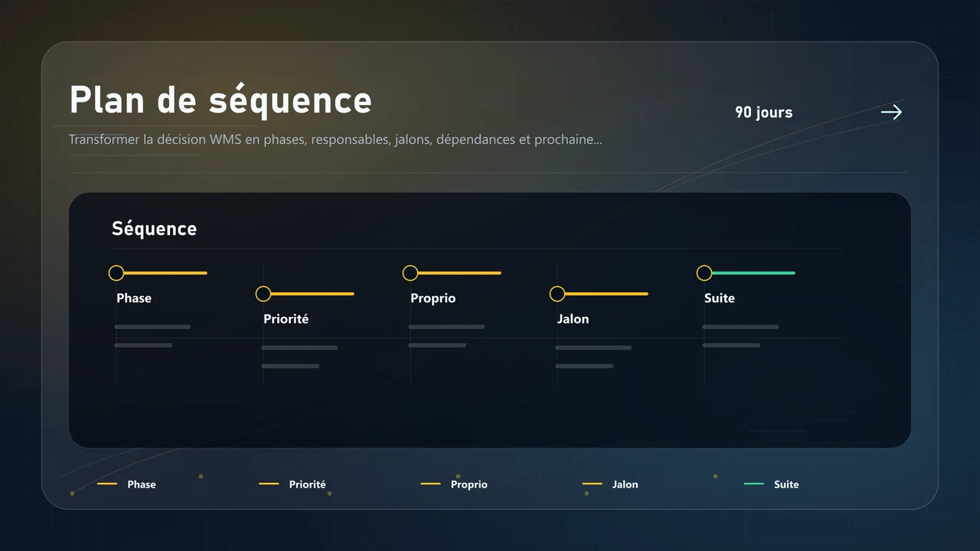Select the Priorité timeline circle marker

(x=263, y=294)
